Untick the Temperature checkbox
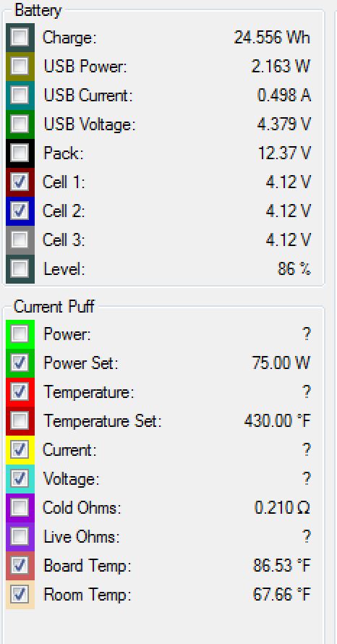 click(x=20, y=391)
